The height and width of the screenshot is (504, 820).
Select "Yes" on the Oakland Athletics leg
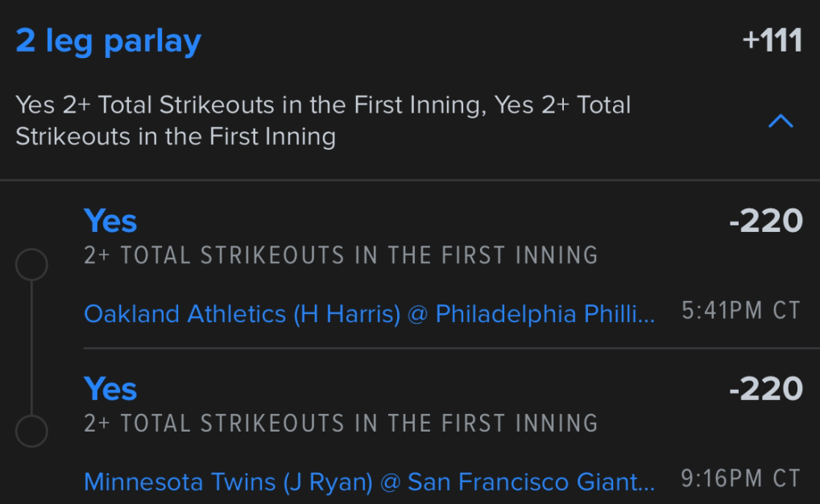tap(110, 221)
